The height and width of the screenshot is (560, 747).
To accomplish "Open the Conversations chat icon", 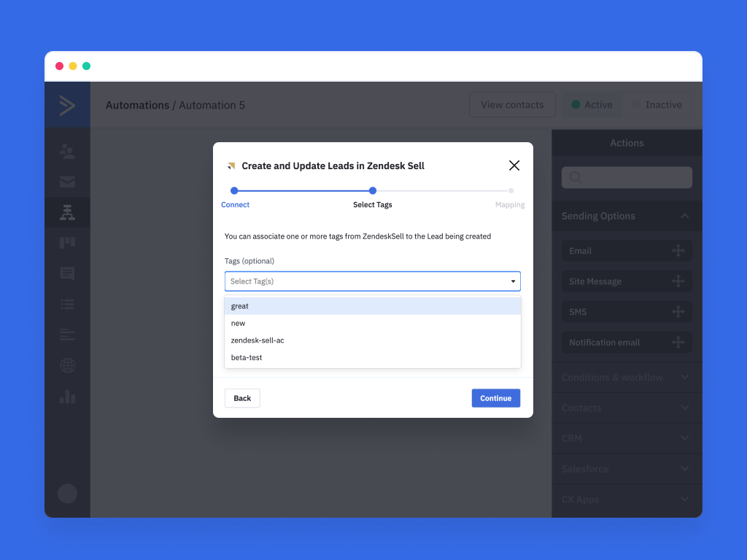I will click(x=67, y=274).
